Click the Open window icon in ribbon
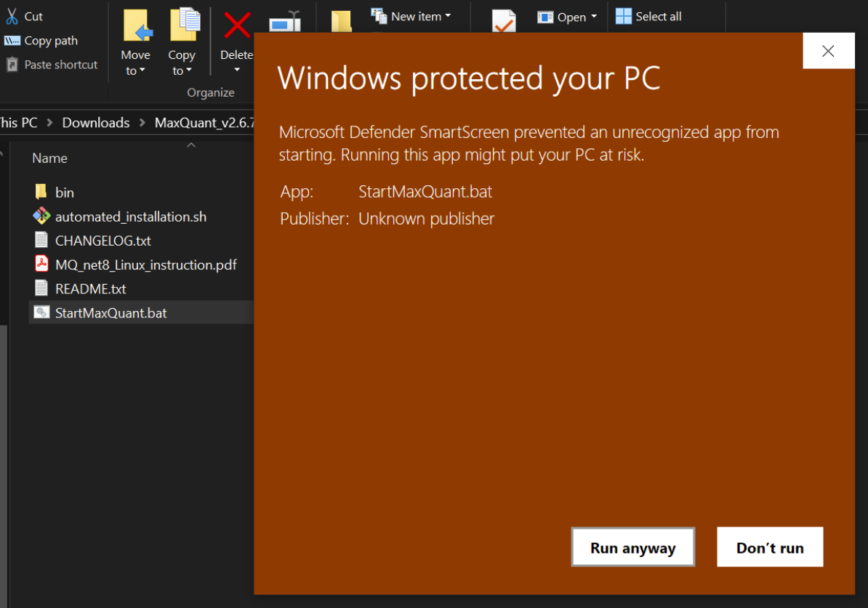 [x=545, y=17]
